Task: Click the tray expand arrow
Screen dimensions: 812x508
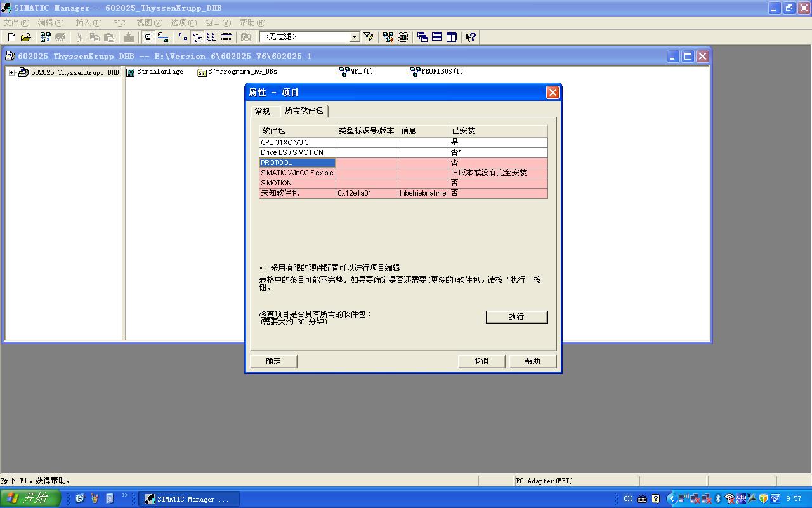Action: (x=671, y=499)
